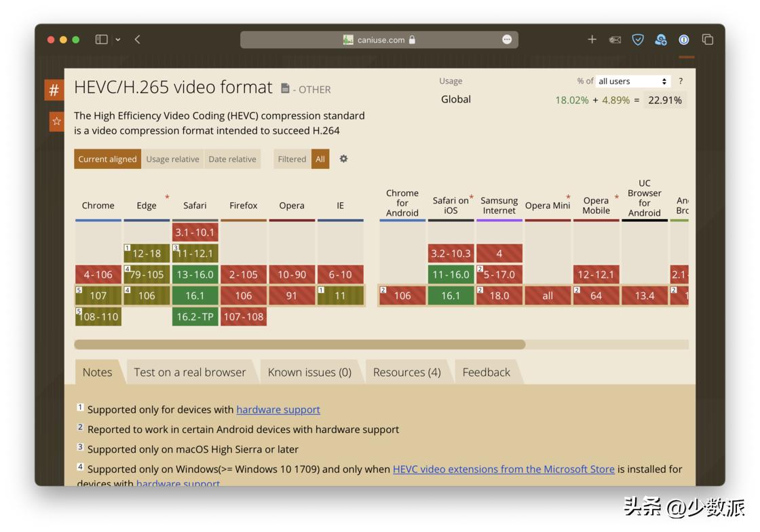Click the horizontal scrollbar under the table

(299, 345)
